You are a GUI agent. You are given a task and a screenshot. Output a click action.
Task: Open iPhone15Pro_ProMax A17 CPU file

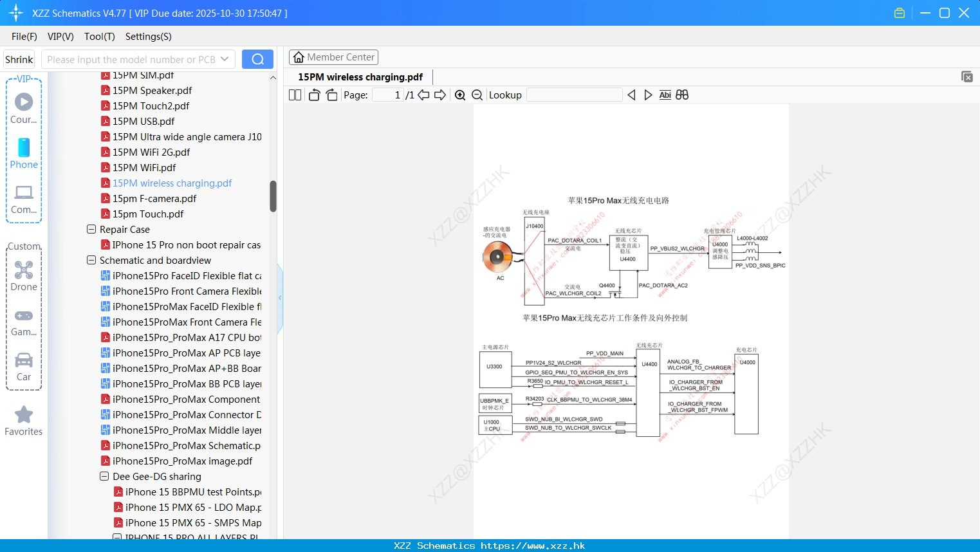coord(181,338)
